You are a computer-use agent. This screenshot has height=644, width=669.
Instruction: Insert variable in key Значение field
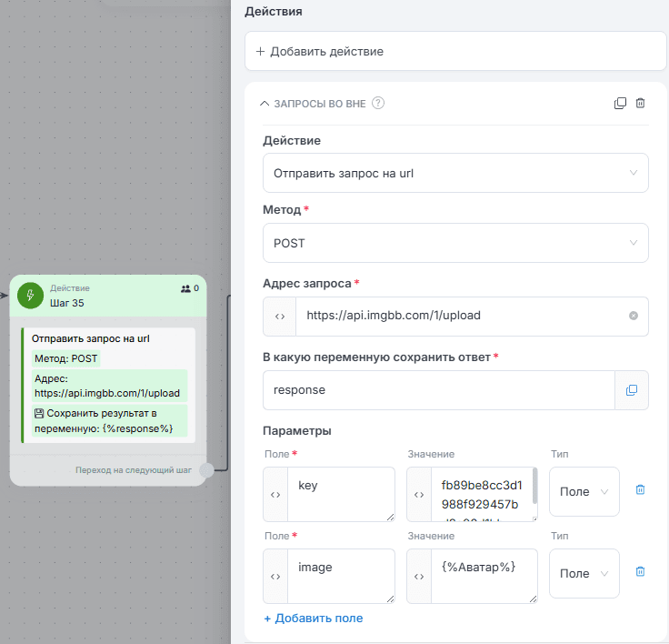pyautogui.click(x=419, y=495)
